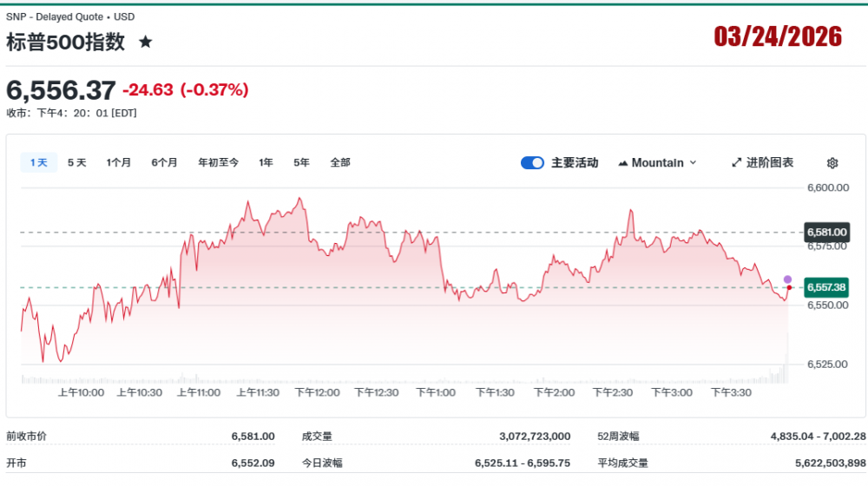Choose the 1个月 range tab
This screenshot has height=486, width=868.
[x=119, y=162]
